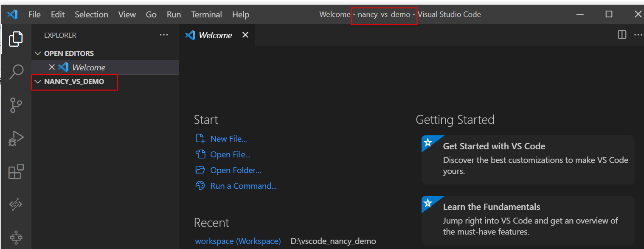Click the Run a Command... link
644x249 pixels.
tap(244, 186)
